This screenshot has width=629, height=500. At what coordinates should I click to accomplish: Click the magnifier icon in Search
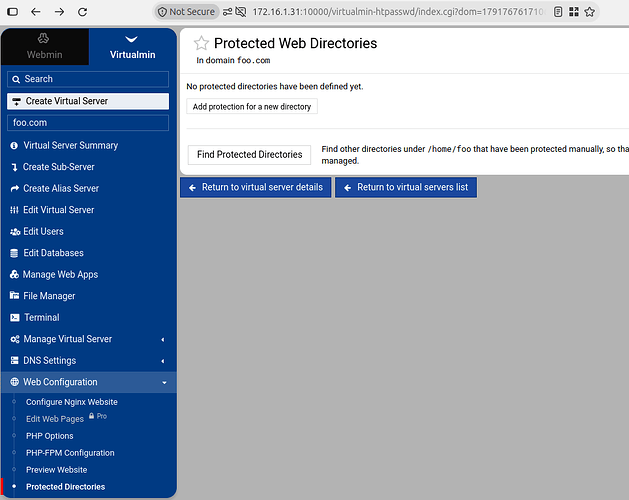16,79
